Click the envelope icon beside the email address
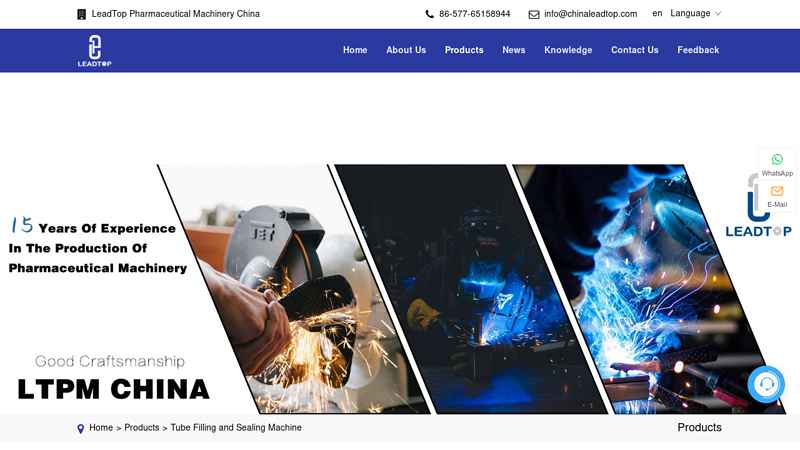Viewport: 800px width, 450px height. (534, 14)
